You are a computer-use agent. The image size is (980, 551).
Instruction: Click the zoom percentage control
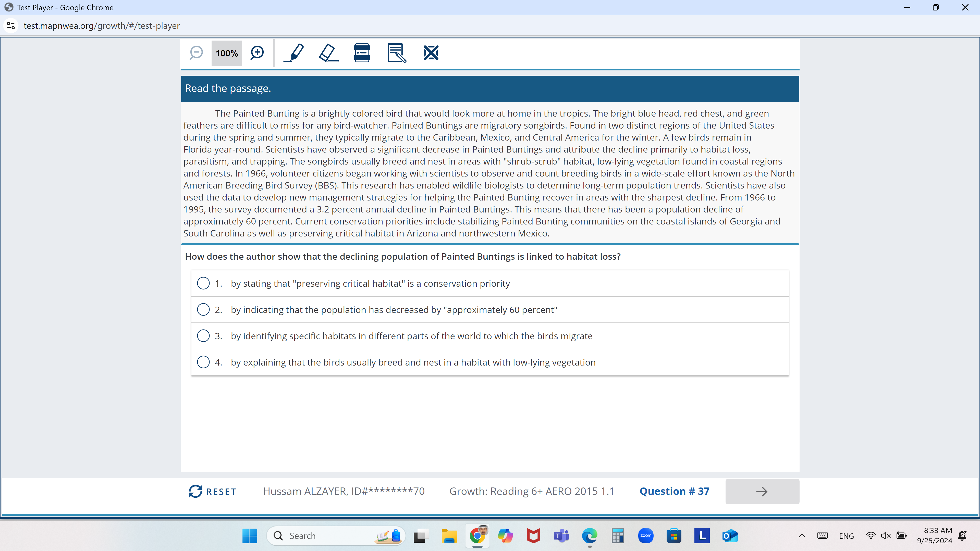tap(226, 53)
